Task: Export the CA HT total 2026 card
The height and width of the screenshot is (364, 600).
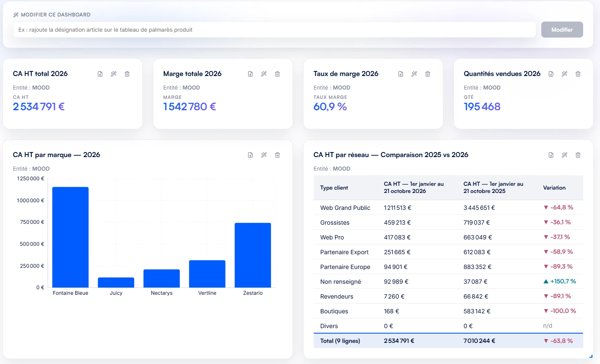Action: point(100,74)
